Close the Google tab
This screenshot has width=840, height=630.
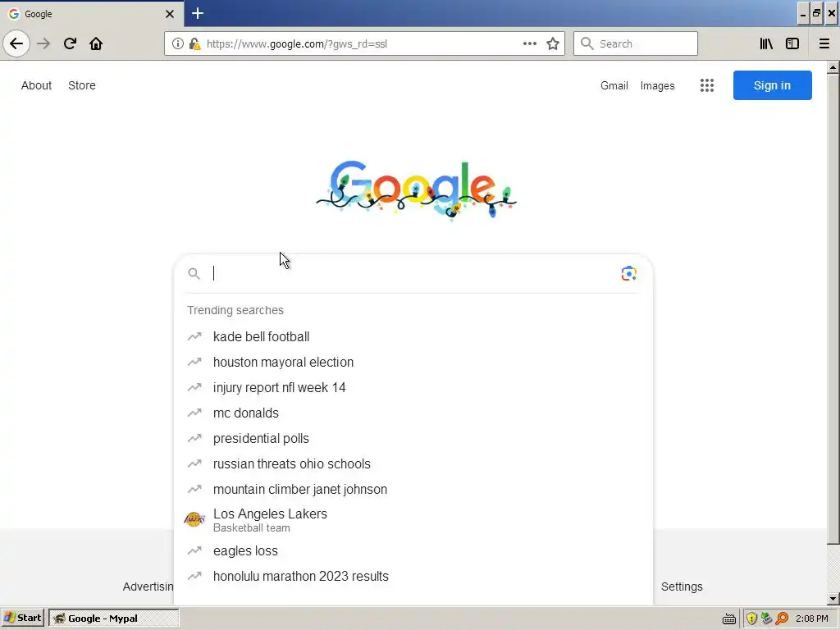point(170,14)
